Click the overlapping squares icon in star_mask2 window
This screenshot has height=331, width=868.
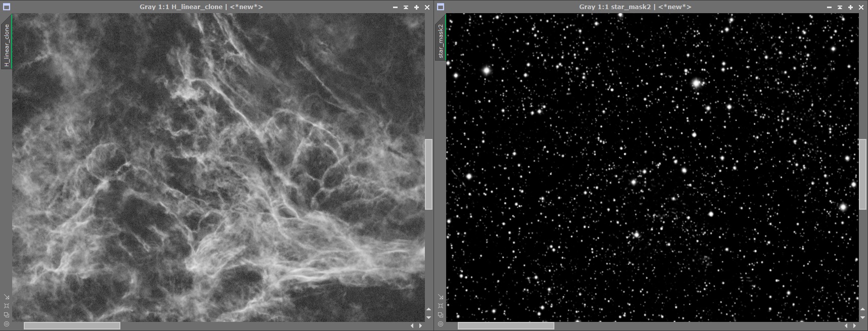441,315
